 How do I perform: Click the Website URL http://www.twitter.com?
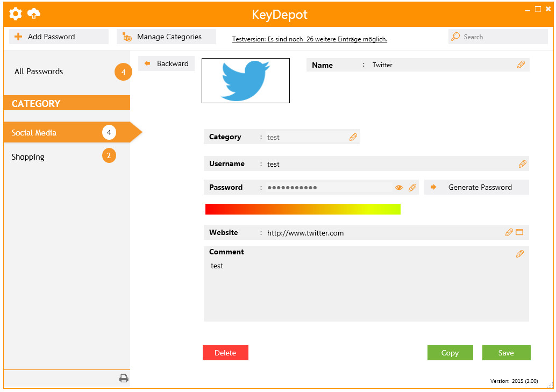coord(305,233)
